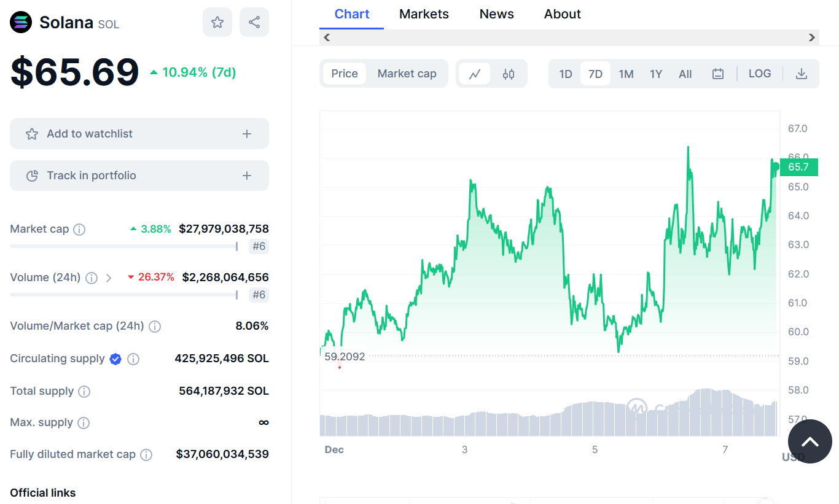Click the info icon beside Total supply
Viewport: 839px width, 504px height.
coord(84,392)
